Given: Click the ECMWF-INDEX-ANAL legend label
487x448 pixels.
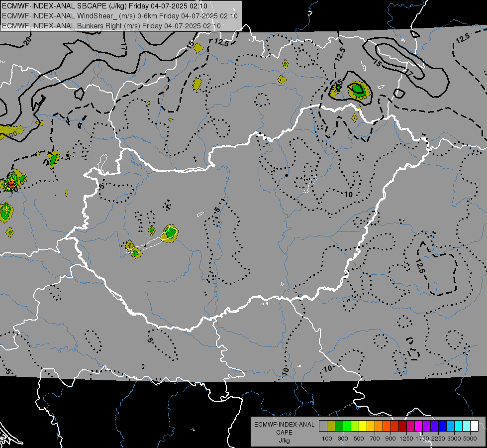Looking at the screenshot, I should click(285, 425).
